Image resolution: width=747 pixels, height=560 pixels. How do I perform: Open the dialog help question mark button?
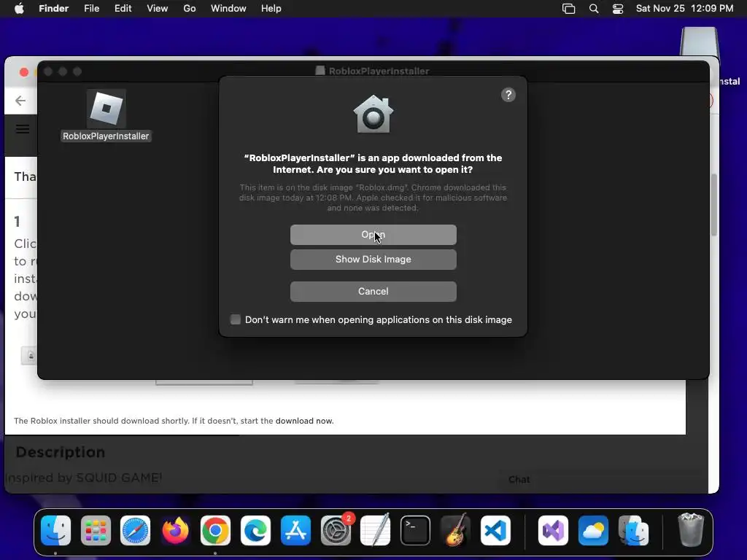[x=508, y=95]
